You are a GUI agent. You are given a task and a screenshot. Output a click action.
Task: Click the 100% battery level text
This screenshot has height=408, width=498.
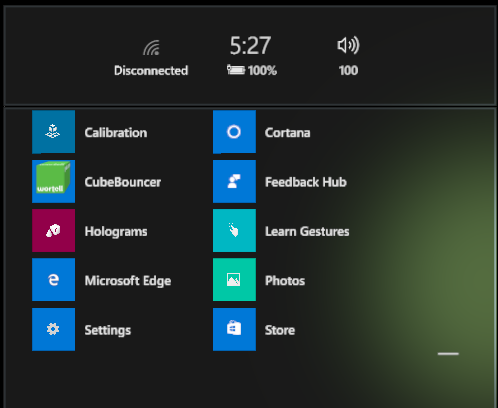coord(262,71)
